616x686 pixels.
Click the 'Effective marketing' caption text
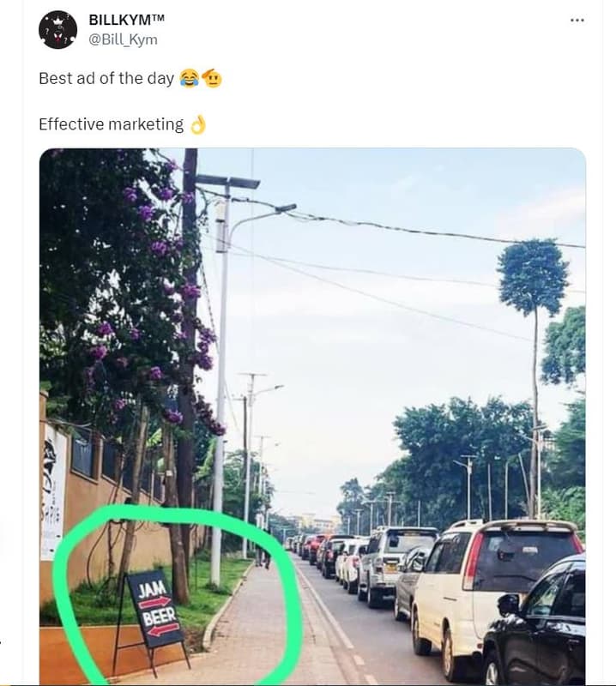coord(111,125)
